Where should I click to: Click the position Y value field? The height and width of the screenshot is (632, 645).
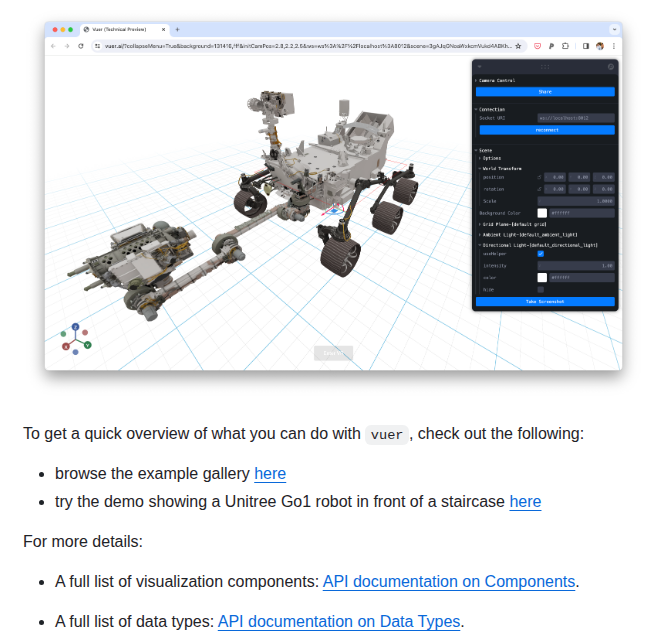pyautogui.click(x=579, y=177)
